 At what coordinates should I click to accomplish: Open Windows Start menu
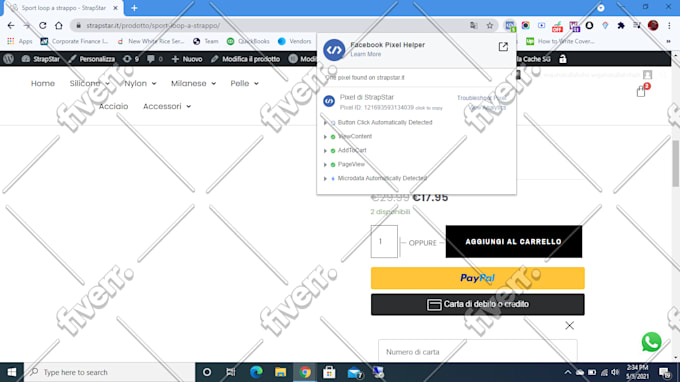click(x=12, y=372)
